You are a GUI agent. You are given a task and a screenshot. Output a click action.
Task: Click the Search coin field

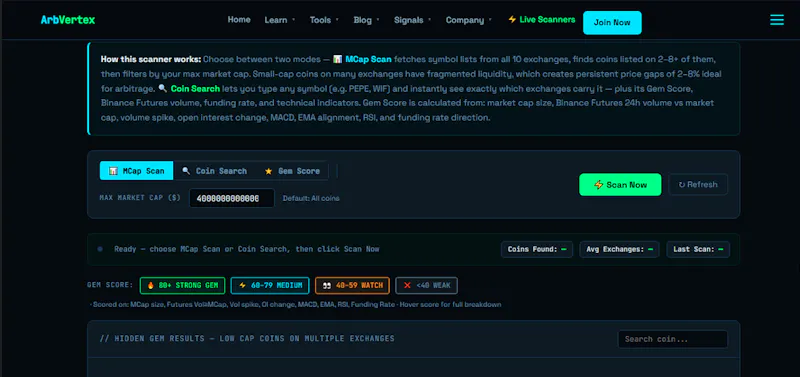pyautogui.click(x=672, y=339)
